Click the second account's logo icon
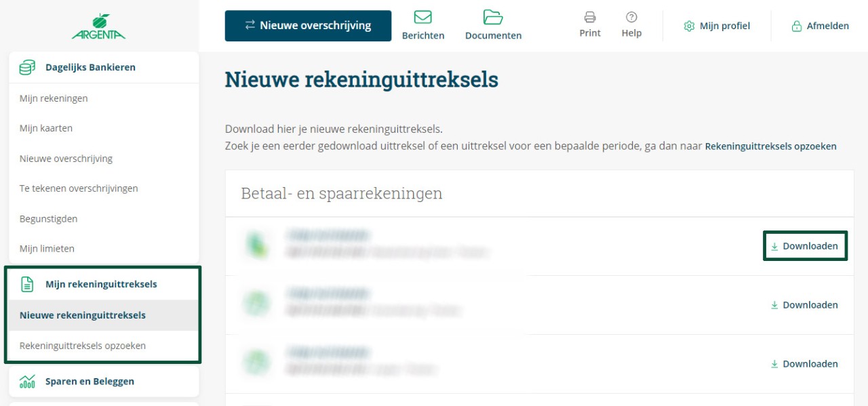This screenshot has height=406, width=868. click(258, 304)
